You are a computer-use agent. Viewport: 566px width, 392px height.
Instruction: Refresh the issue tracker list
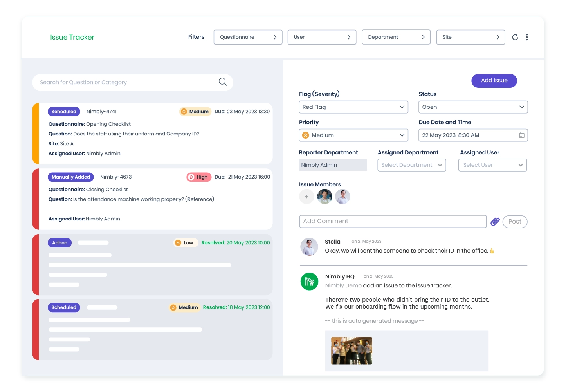515,37
